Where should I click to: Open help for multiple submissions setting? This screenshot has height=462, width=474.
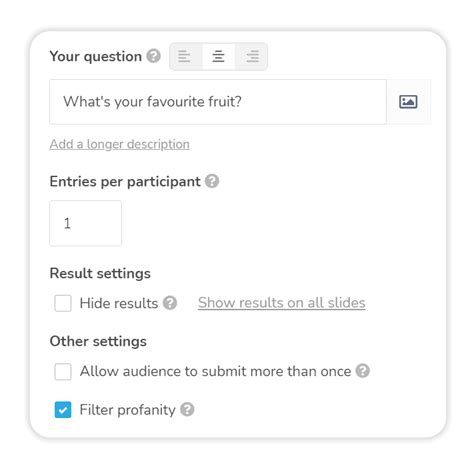363,371
